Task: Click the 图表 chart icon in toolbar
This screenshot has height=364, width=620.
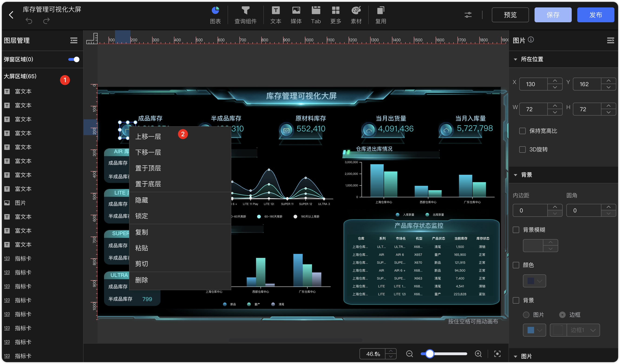Action: point(215,11)
